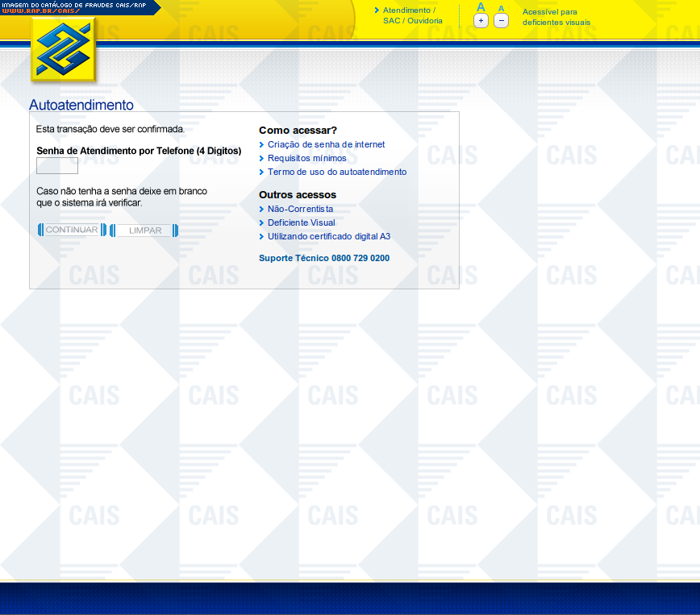Click the arrow icon beside Atendimento
700x615 pixels.
pos(377,10)
